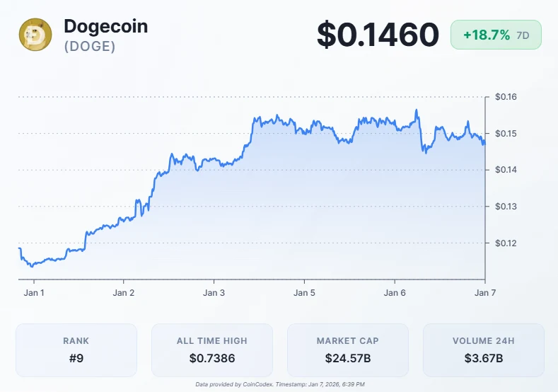Jump to Jan 7 on the chart axis
Viewport: 558px width, 392px height.
coord(484,292)
